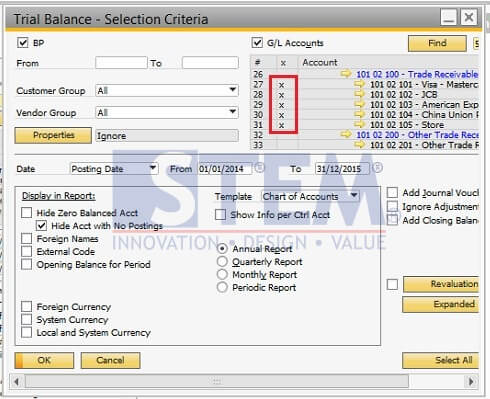Screen dimensions: 490x399
Task: Enable Foreign Names checkbox
Action: pyautogui.click(x=26, y=238)
